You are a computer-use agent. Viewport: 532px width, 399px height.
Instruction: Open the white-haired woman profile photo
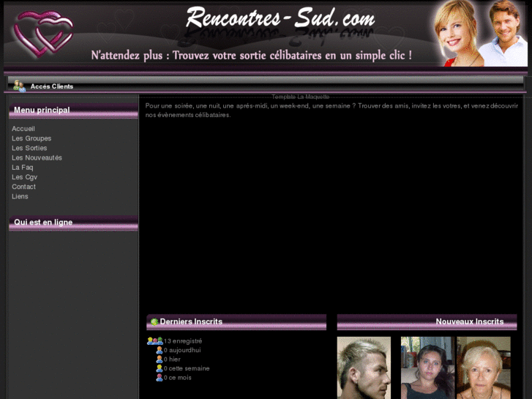coord(484,368)
